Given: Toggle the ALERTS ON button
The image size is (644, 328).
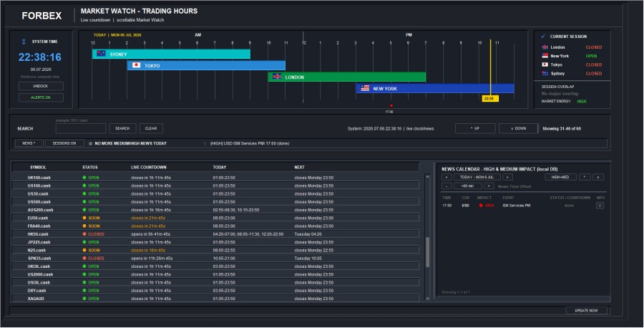Looking at the screenshot, I should coord(41,97).
